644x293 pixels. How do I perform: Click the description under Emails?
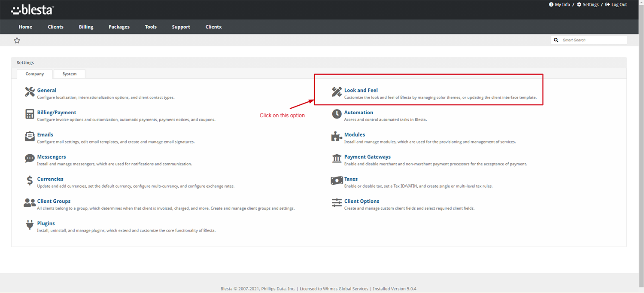(x=116, y=142)
